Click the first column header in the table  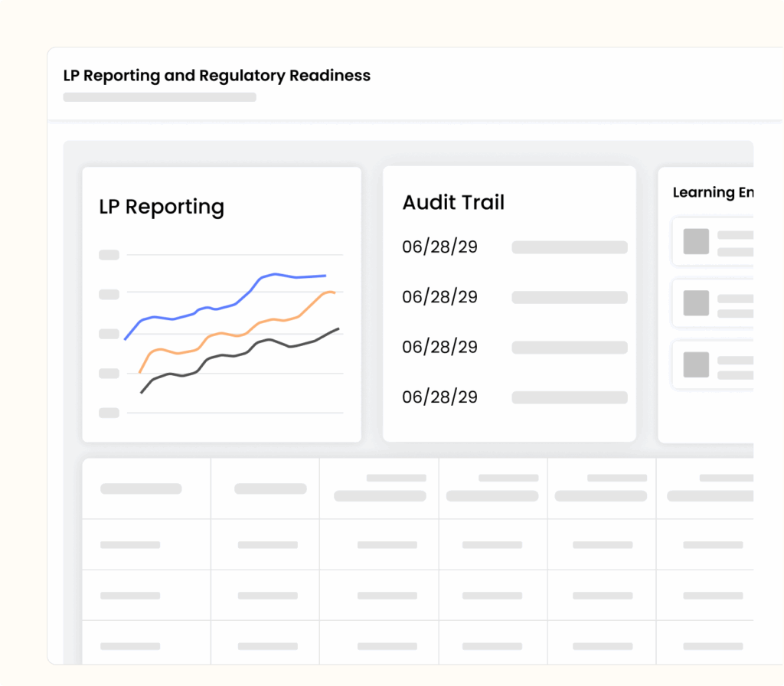(x=141, y=488)
